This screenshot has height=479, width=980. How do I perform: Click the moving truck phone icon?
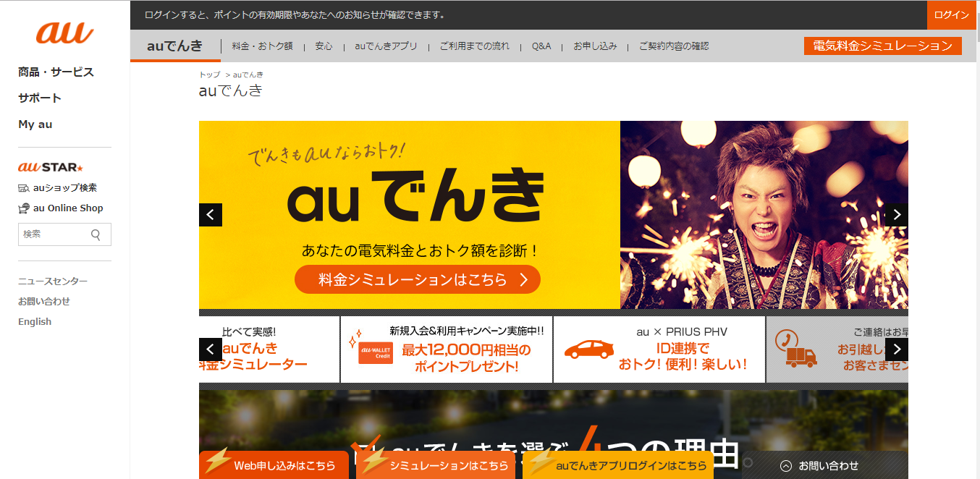[x=795, y=349]
